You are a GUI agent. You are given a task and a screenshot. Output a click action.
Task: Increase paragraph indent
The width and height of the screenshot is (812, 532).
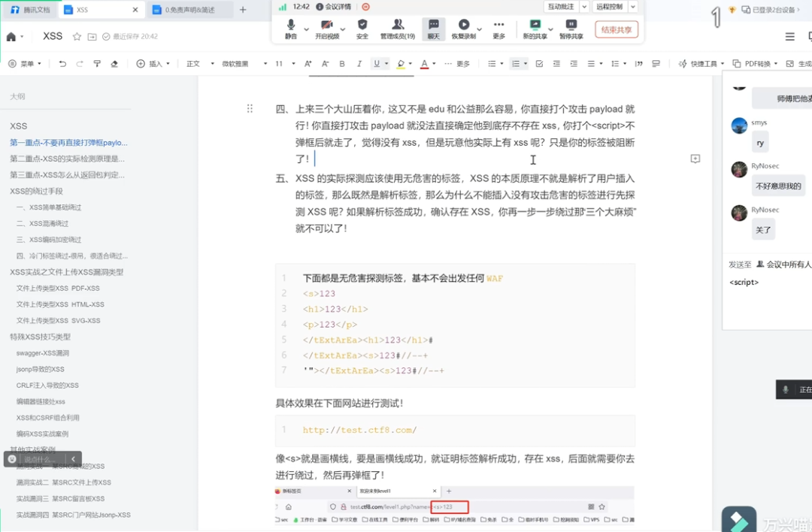pyautogui.click(x=574, y=64)
